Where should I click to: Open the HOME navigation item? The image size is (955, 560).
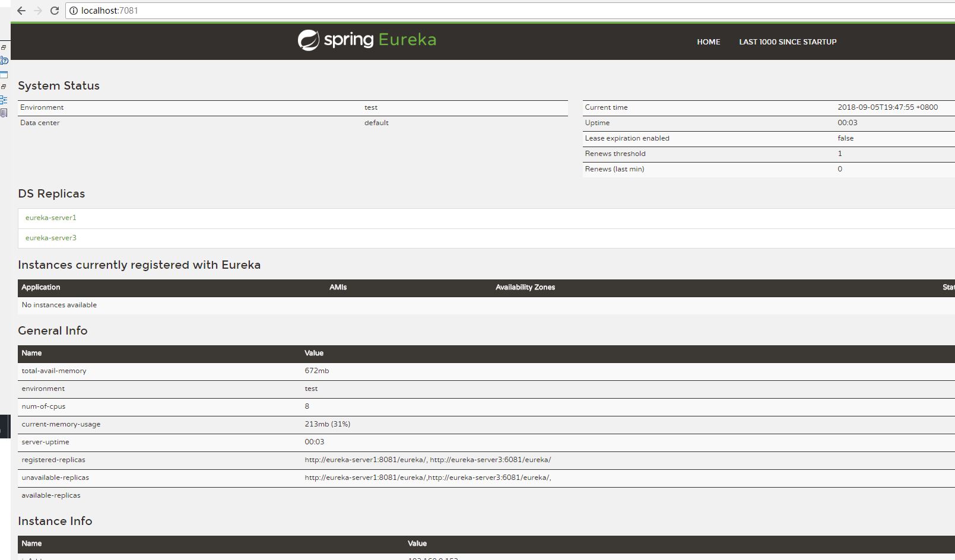(709, 42)
